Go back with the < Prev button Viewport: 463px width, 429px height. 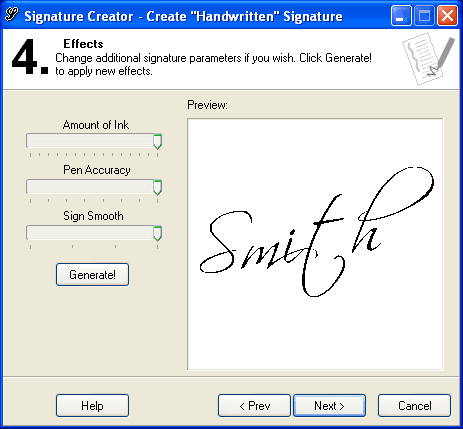[254, 405]
